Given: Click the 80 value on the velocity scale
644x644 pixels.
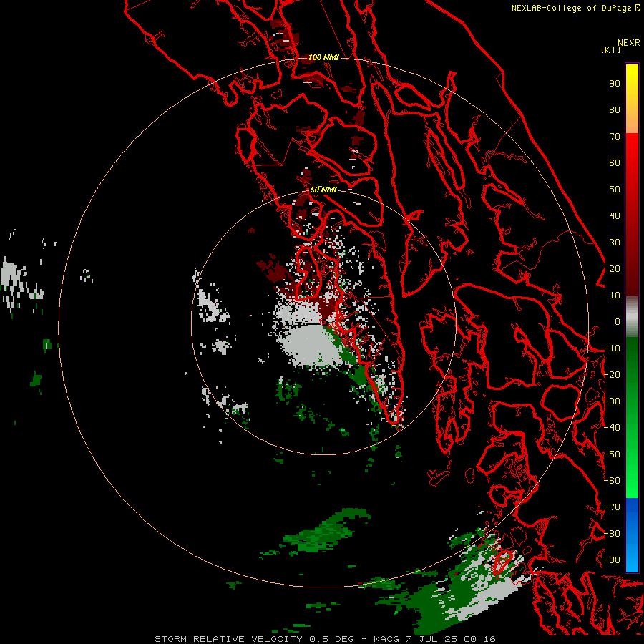Looking at the screenshot, I should [615, 109].
